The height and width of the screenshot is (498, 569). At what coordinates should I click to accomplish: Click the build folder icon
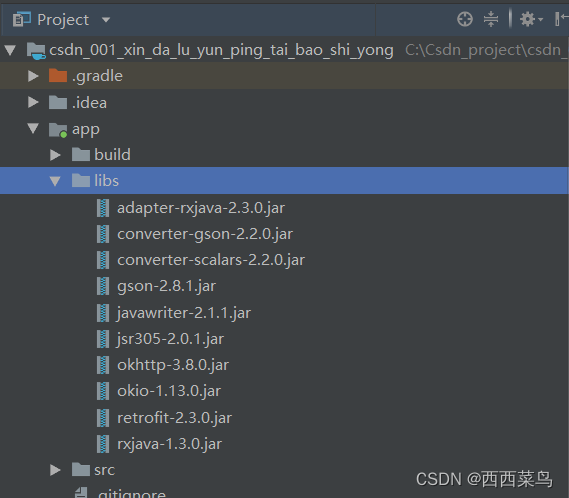(81, 154)
